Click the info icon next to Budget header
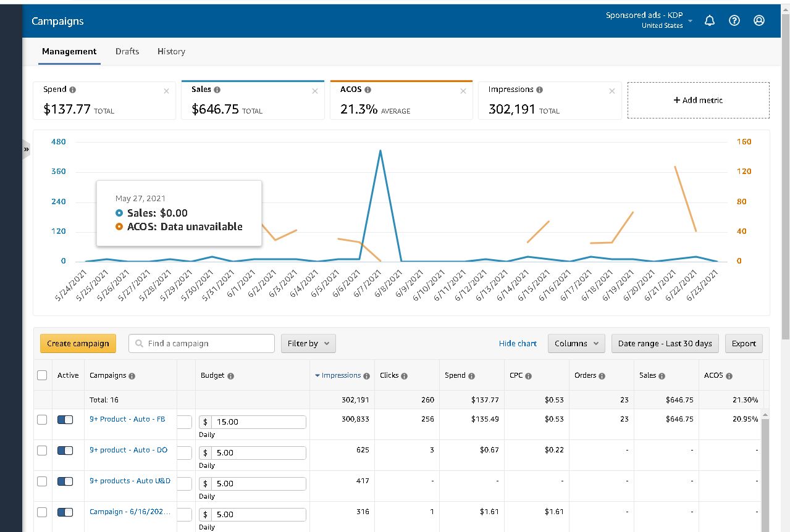Viewport: 790px width, 532px height. [x=230, y=376]
